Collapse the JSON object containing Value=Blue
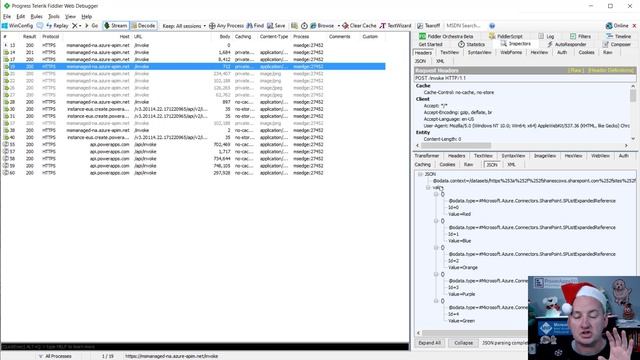 tap(436, 221)
